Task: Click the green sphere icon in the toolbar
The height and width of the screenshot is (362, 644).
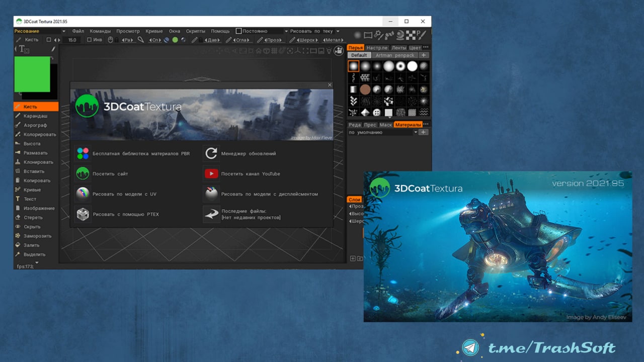Action: (175, 40)
